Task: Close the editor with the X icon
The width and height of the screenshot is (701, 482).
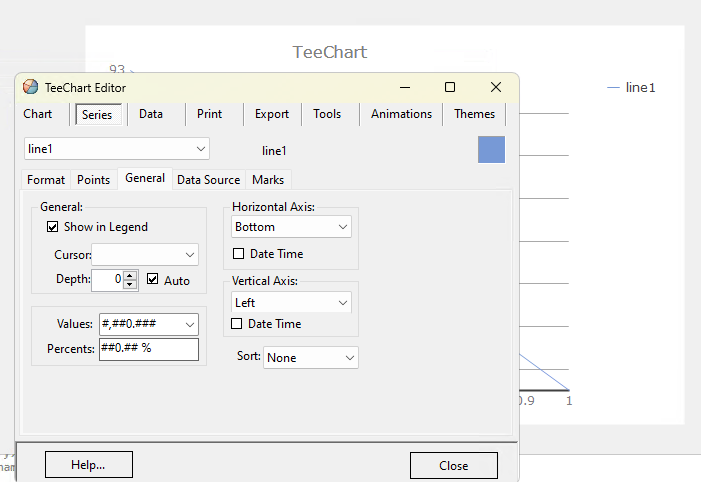Action: coord(496,87)
